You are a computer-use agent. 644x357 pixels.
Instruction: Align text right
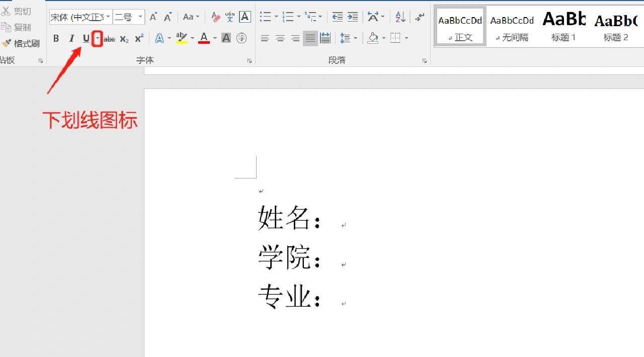[x=295, y=38]
